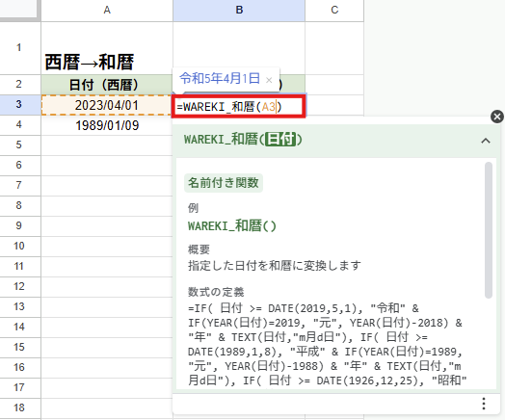Click the formula input in cell B3
Viewport: 505px width, 420px height.
[x=239, y=107]
